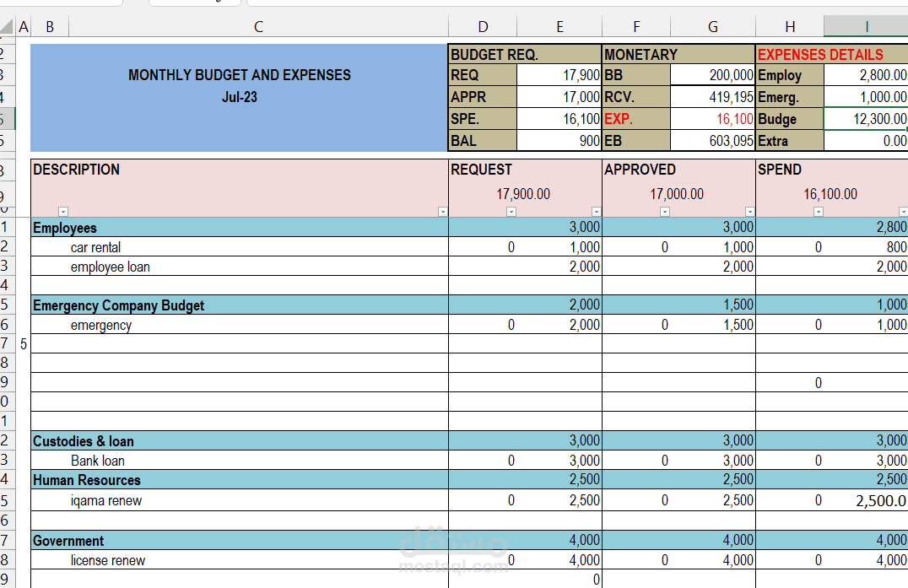Click the BB value 200,000
The image size is (908, 588).
(712, 75)
